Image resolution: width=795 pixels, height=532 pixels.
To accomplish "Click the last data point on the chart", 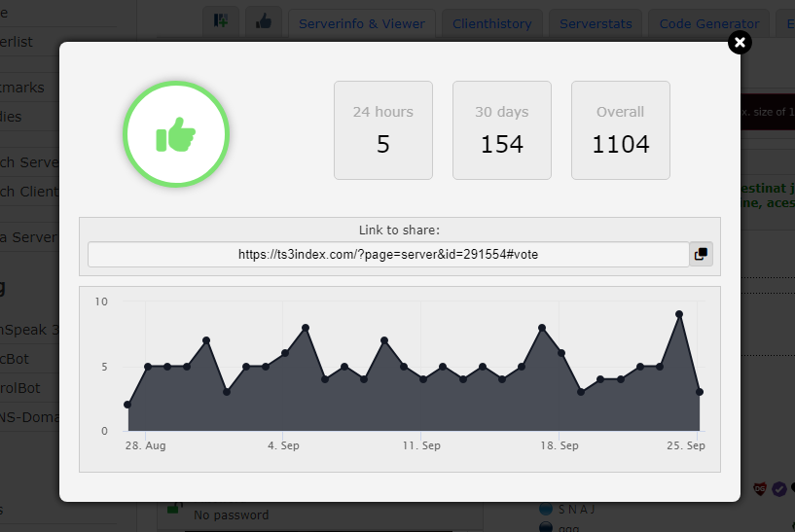I will 700,392.
